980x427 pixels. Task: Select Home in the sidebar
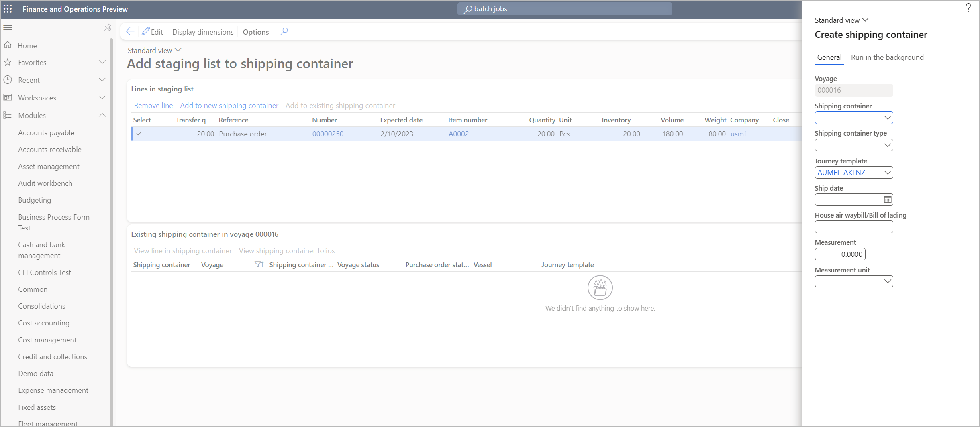27,45
